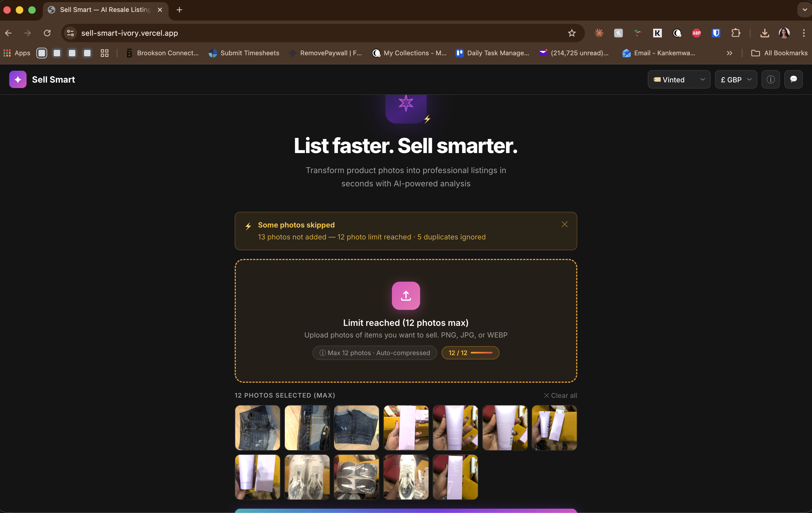The height and width of the screenshot is (513, 812).
Task: Click the 12 / 12 progress indicator
Action: pos(470,353)
